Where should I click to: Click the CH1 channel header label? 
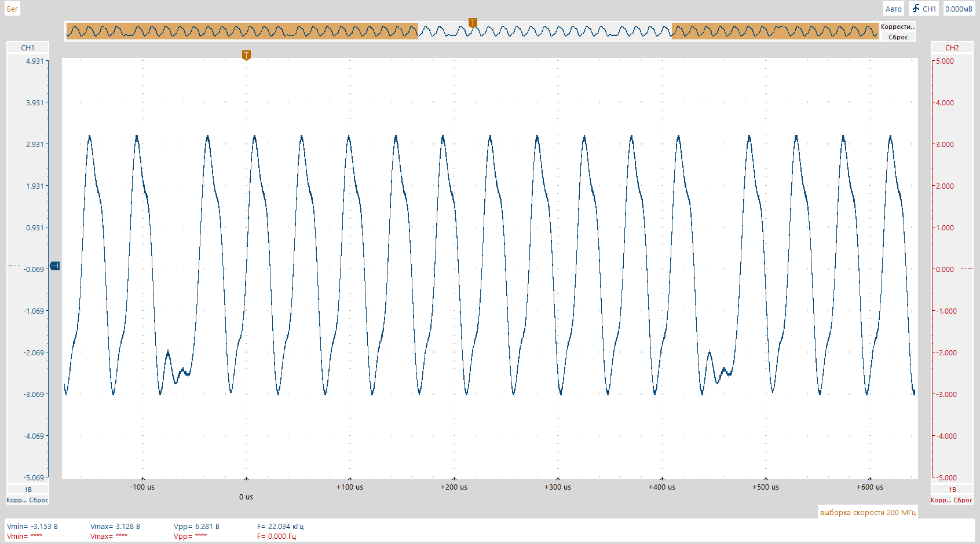click(27, 48)
